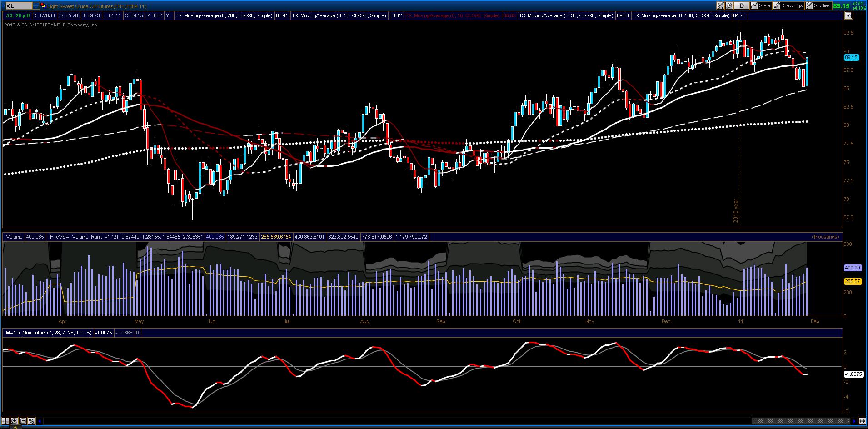This screenshot has height=429, width=868.
Task: Click the 80.45 moving average value
Action: tap(282, 15)
